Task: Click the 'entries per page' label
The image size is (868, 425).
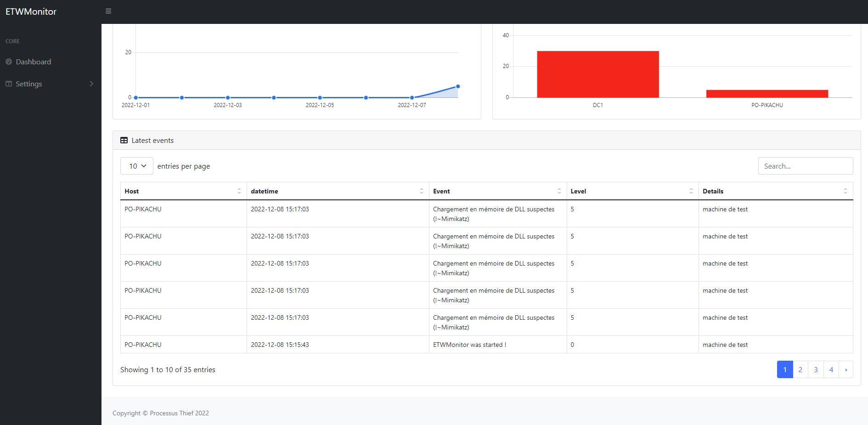Action: click(184, 166)
